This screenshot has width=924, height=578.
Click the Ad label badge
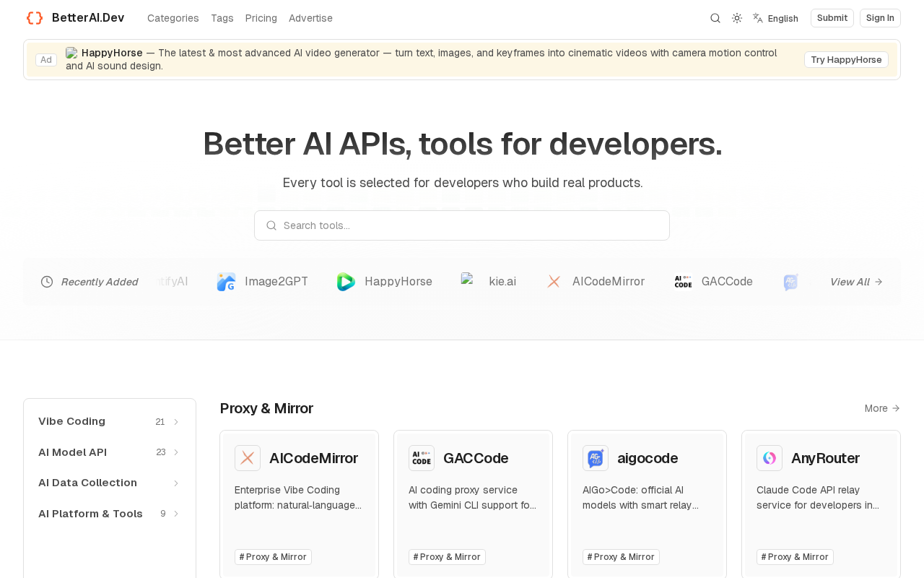tap(46, 59)
